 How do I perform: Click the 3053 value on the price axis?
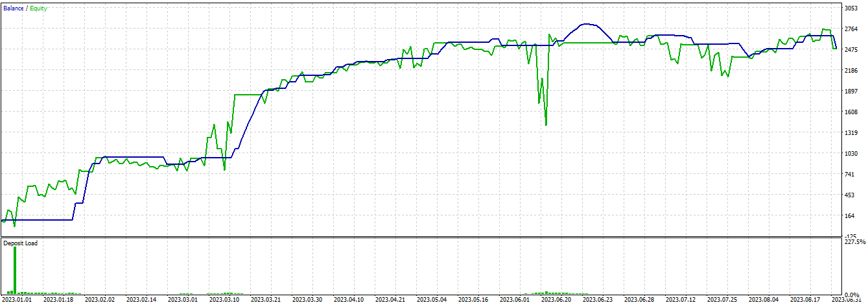coord(851,8)
